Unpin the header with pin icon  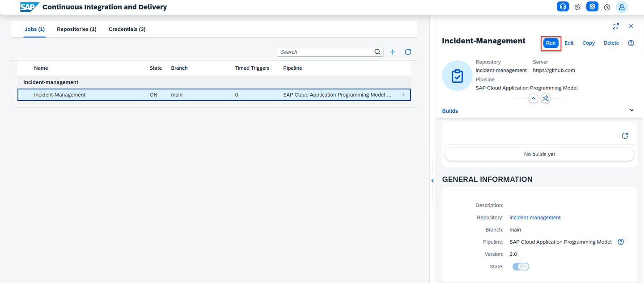pos(546,98)
